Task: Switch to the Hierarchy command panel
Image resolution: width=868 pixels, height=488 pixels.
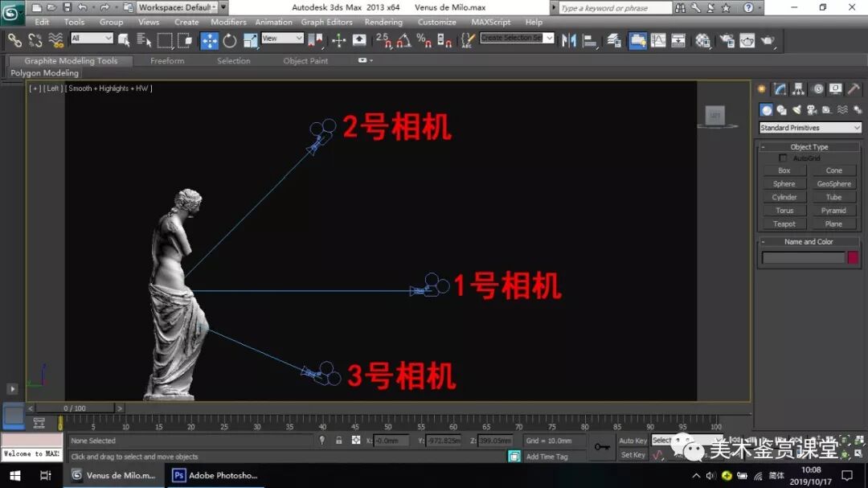Action: 798,88
